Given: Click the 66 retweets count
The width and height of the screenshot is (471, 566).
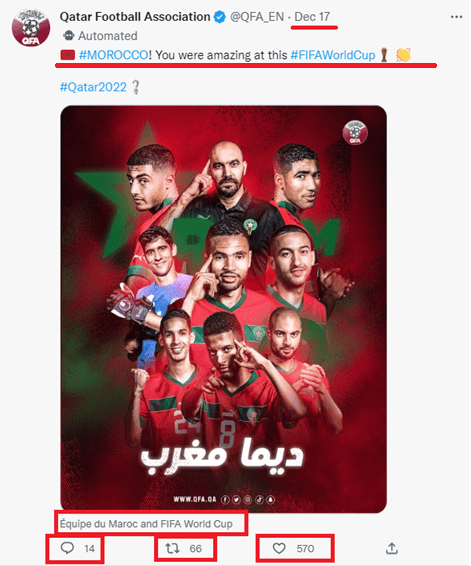Looking at the screenshot, I should pyautogui.click(x=196, y=549).
